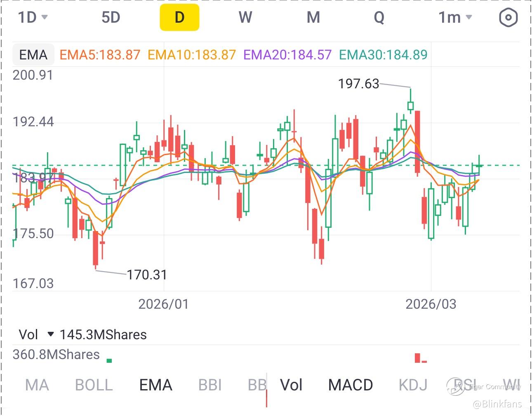Select the EMA10:183.87 legend value
This screenshot has height=416, width=532.
tap(192, 54)
